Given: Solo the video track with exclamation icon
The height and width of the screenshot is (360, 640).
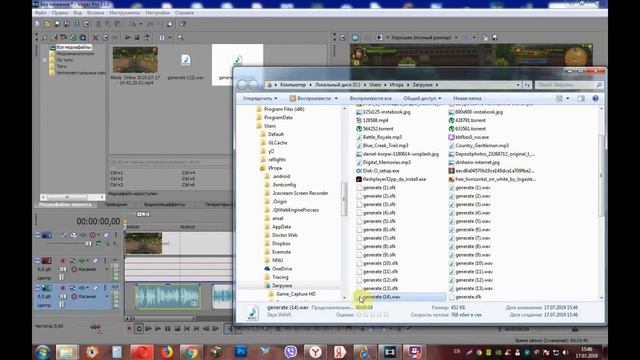Looking at the screenshot, I should [x=116, y=235].
